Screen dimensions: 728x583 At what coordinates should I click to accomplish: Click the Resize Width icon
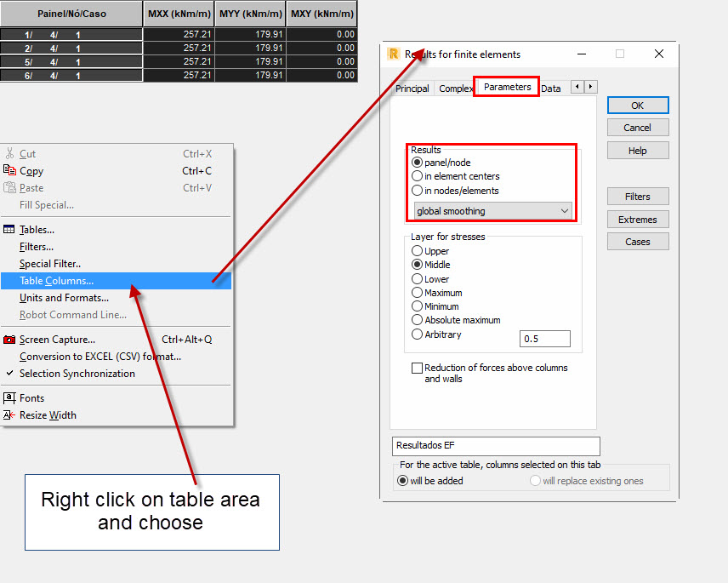click(9, 414)
